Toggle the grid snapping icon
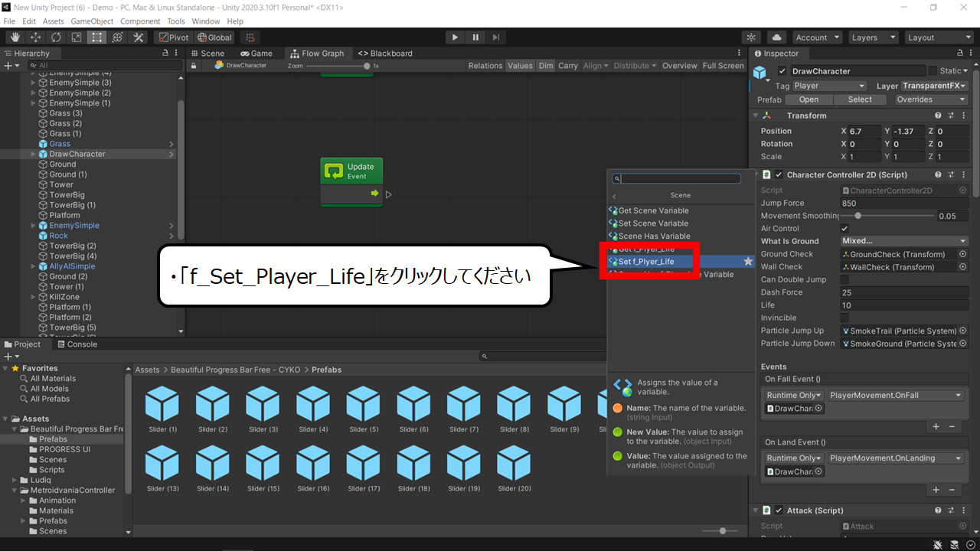This screenshot has width=980, height=551. (250, 37)
